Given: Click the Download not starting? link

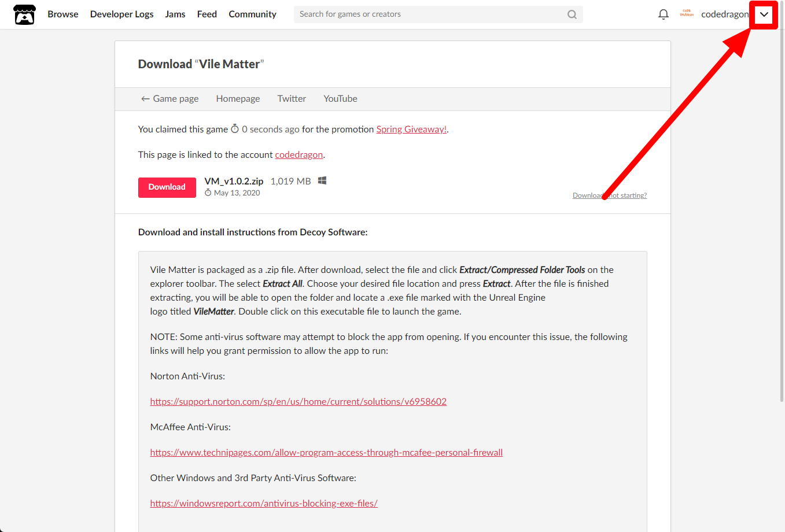Looking at the screenshot, I should click(610, 195).
